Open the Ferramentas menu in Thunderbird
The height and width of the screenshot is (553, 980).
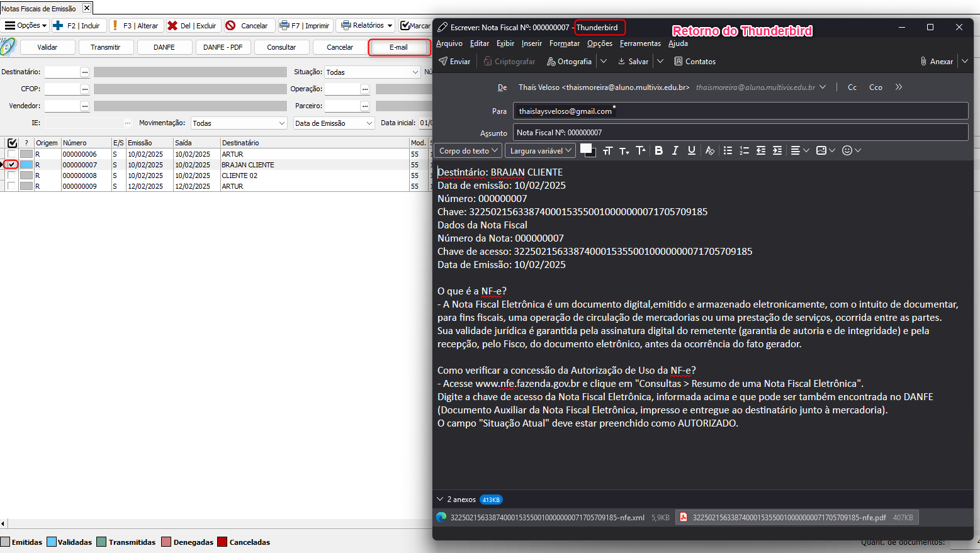pyautogui.click(x=639, y=43)
